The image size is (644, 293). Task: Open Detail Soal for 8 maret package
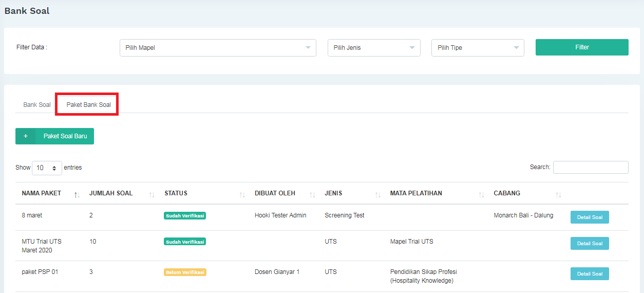(590, 217)
